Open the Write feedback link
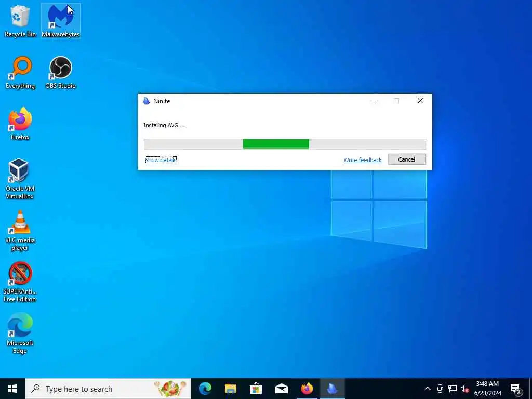 point(363,160)
